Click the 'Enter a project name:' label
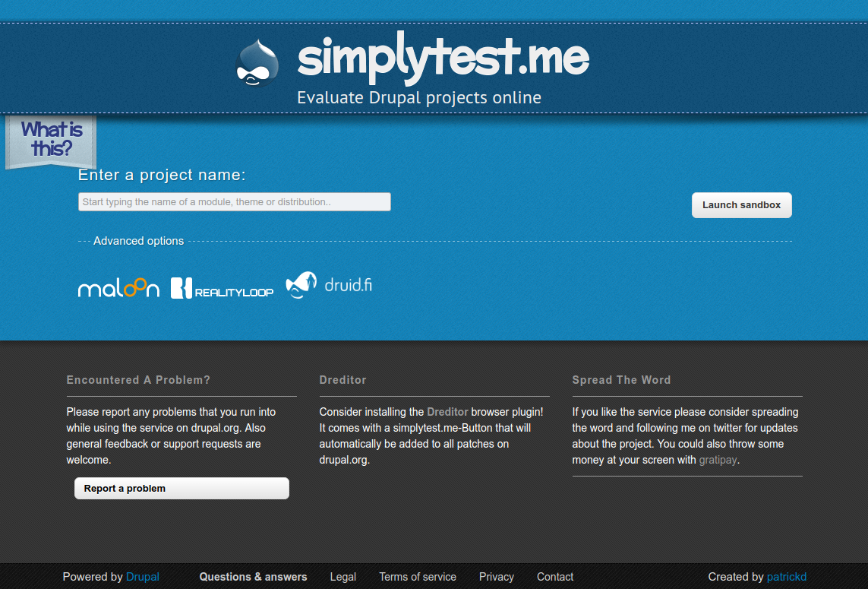The height and width of the screenshot is (589, 868). [162, 175]
